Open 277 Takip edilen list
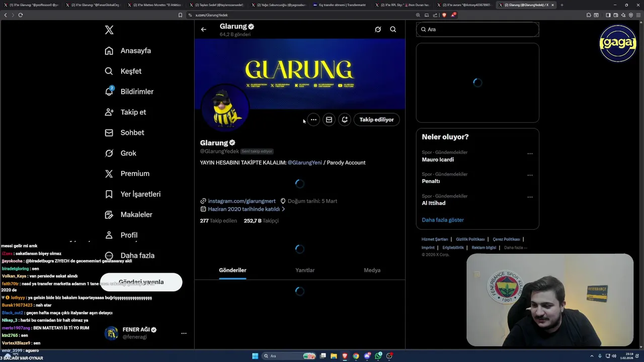This screenshot has width=644, height=362. (x=218, y=221)
